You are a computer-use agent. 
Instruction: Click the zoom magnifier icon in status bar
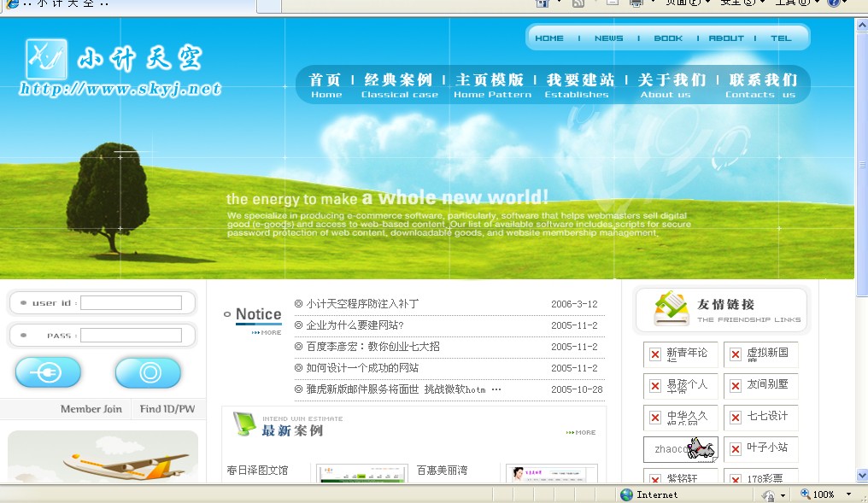click(x=806, y=494)
